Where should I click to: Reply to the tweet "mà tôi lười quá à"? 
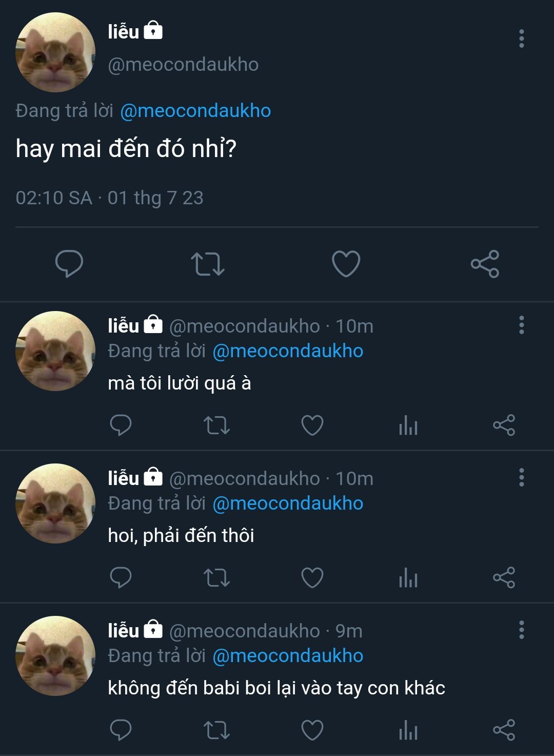click(121, 425)
